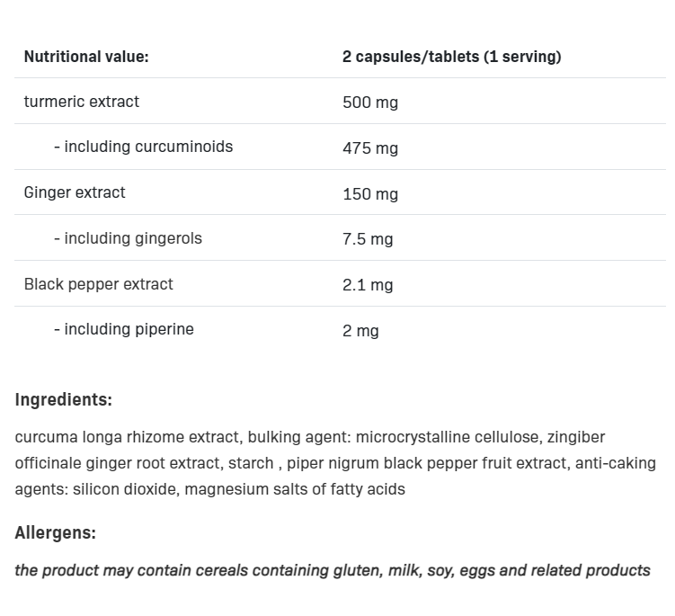
Task: Select the '2 capsules/tablets (1 serving)' header
Action: pos(451,57)
